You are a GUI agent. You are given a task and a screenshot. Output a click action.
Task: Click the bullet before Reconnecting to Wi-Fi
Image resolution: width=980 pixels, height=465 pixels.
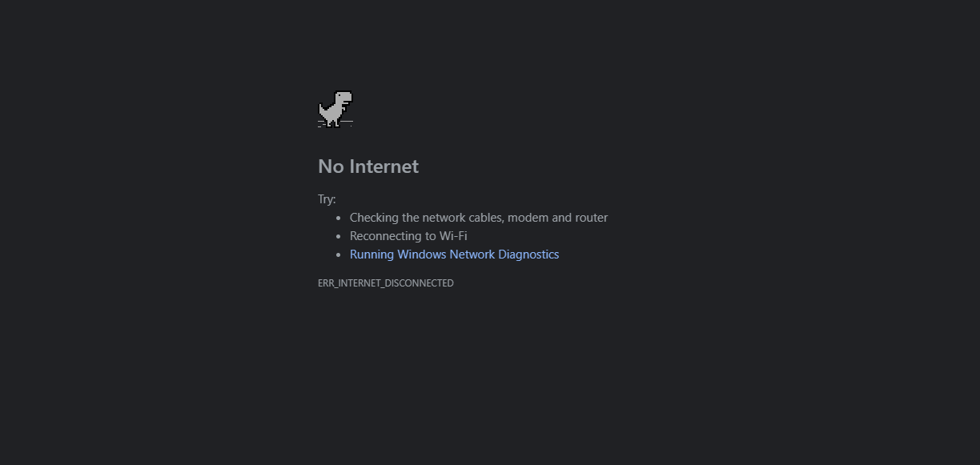(339, 236)
